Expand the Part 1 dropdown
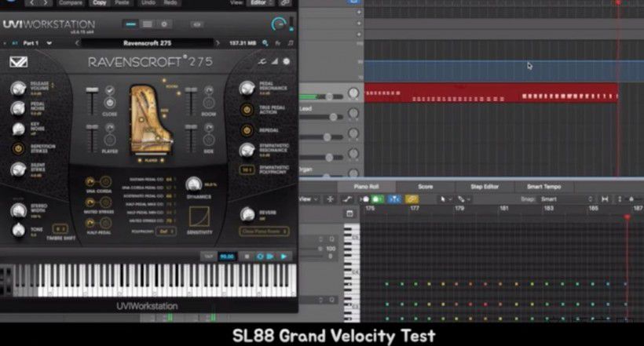 tap(49, 43)
